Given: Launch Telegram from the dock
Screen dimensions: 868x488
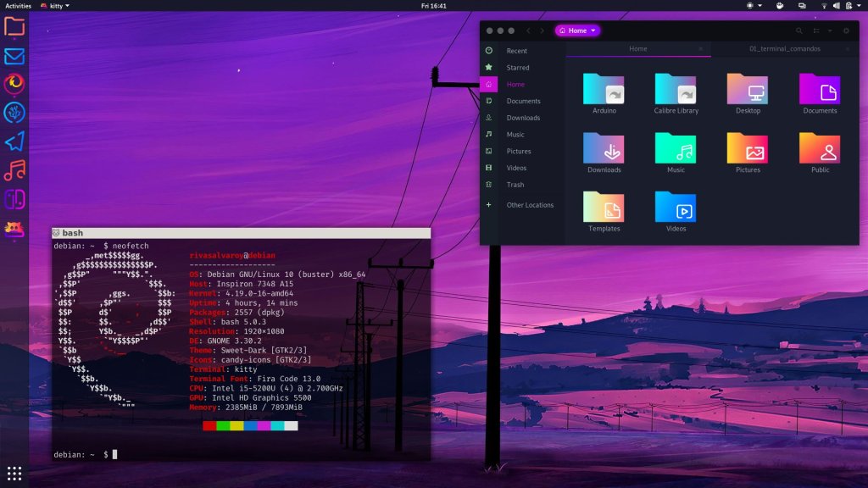Looking at the screenshot, I should click(14, 141).
